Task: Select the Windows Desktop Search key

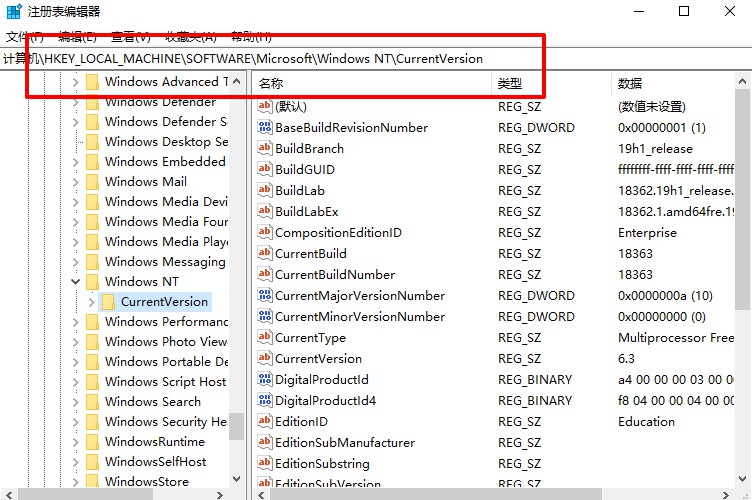Action: 166,142
